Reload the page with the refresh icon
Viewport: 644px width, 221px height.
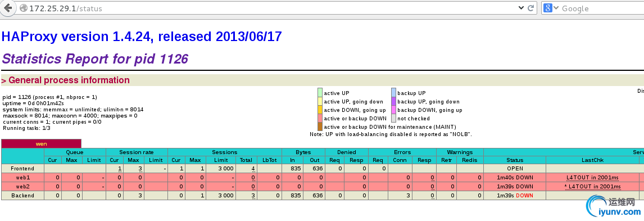click(x=530, y=8)
